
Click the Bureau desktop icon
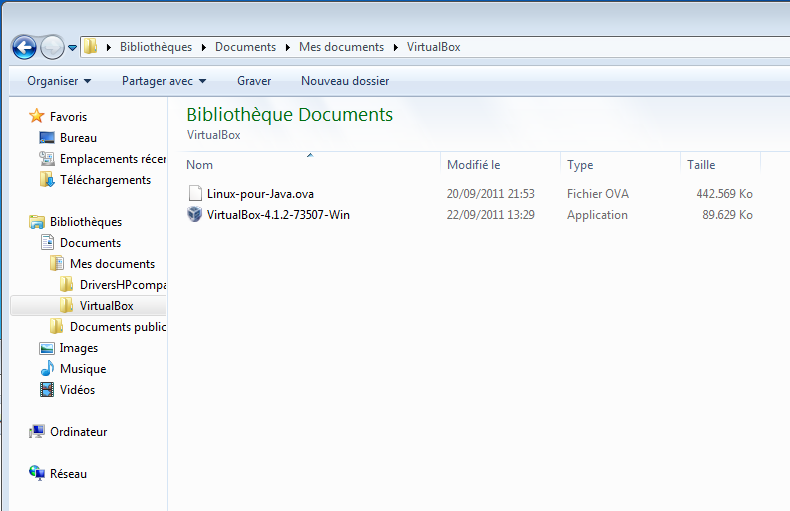coord(47,138)
